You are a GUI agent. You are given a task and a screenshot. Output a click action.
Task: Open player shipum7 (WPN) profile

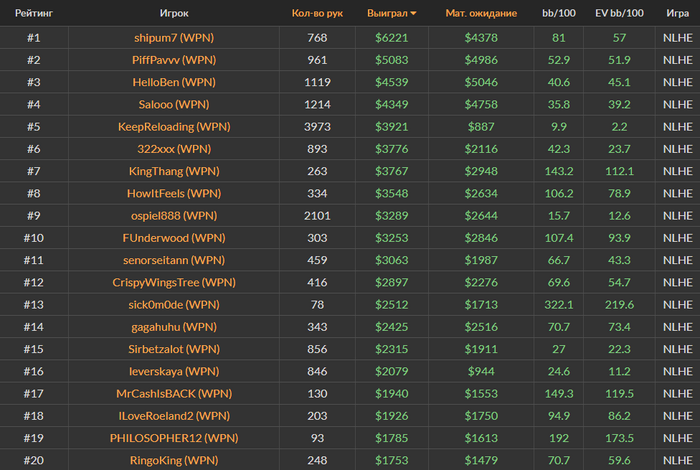coord(174,37)
